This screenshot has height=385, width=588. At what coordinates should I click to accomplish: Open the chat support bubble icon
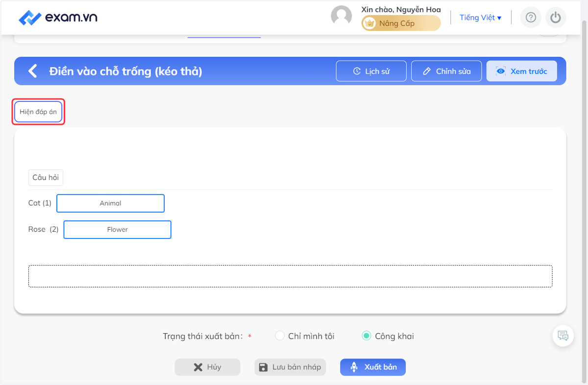[563, 336]
